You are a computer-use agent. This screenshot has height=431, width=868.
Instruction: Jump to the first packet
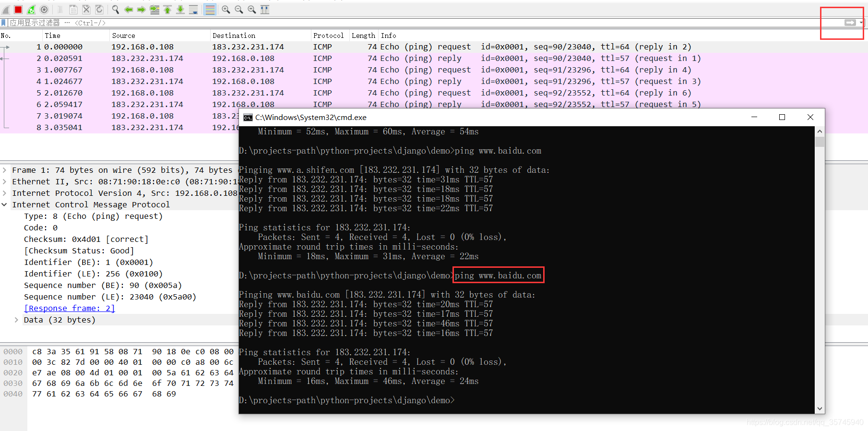[x=167, y=10]
